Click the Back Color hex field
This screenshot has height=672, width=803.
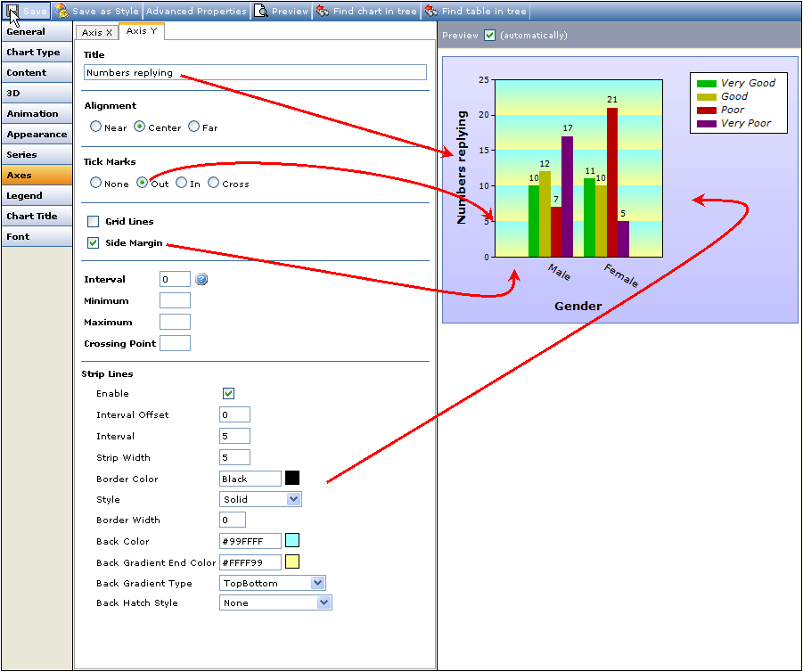250,541
